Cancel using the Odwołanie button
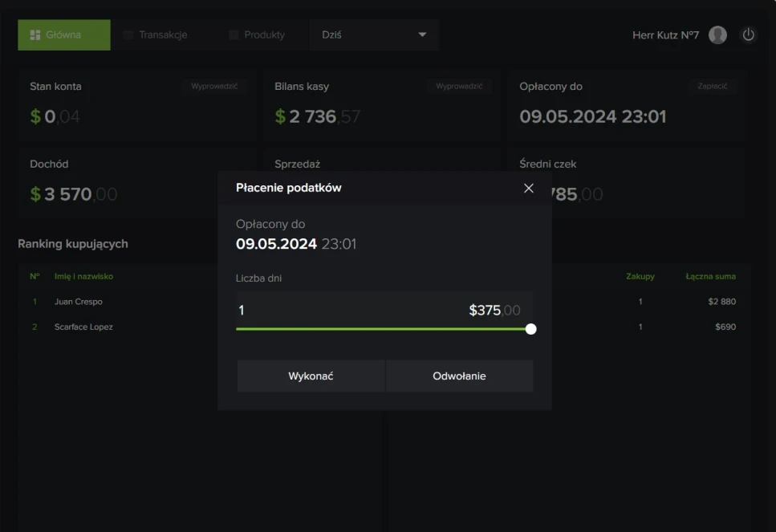Viewport: 776px width, 532px height. (x=459, y=376)
